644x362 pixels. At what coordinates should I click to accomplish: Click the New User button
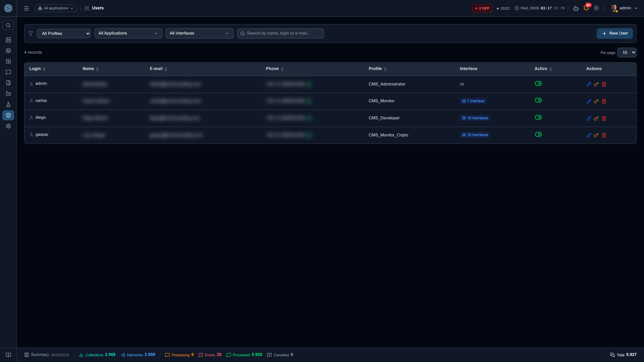(615, 34)
